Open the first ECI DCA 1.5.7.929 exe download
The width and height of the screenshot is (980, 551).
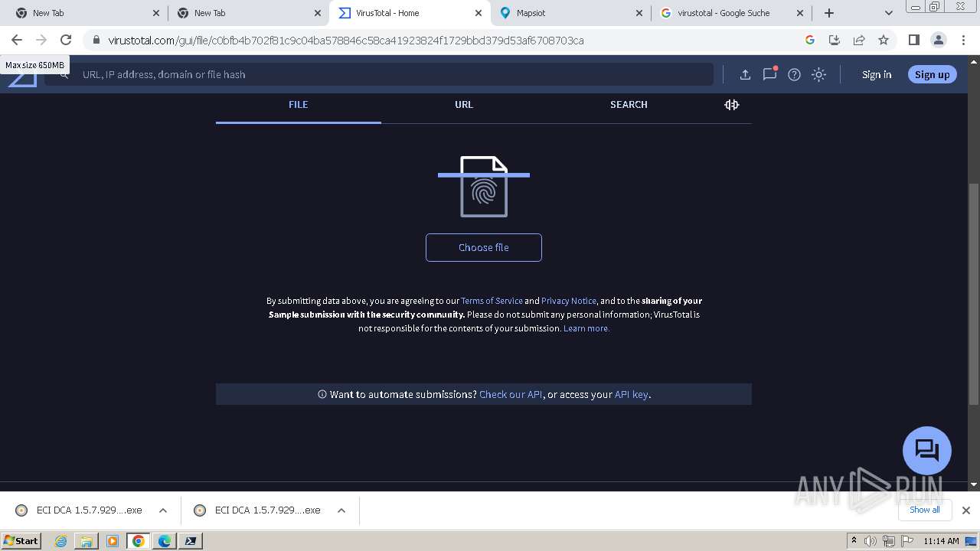(80, 510)
